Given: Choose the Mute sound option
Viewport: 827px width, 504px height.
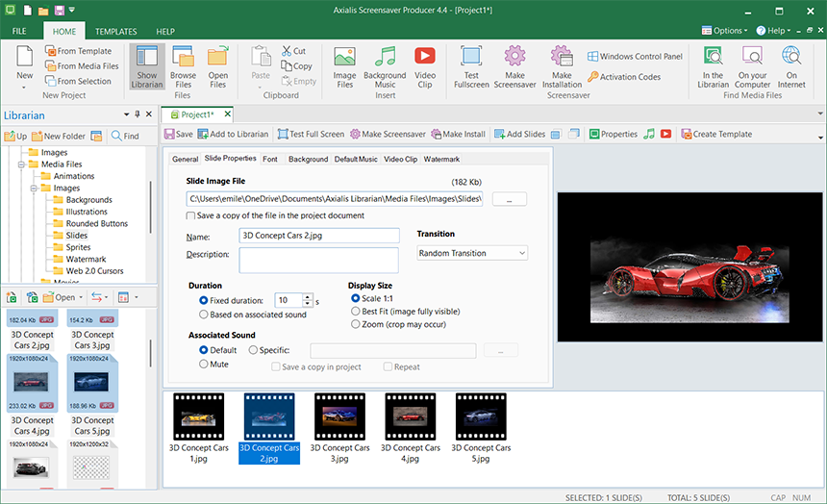Looking at the screenshot, I should point(204,365).
